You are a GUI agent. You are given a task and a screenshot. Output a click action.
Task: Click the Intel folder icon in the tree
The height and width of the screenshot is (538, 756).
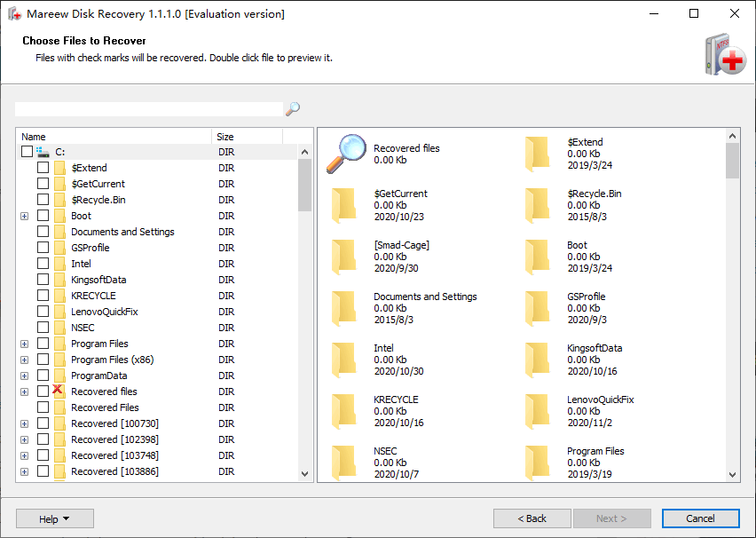click(x=59, y=264)
